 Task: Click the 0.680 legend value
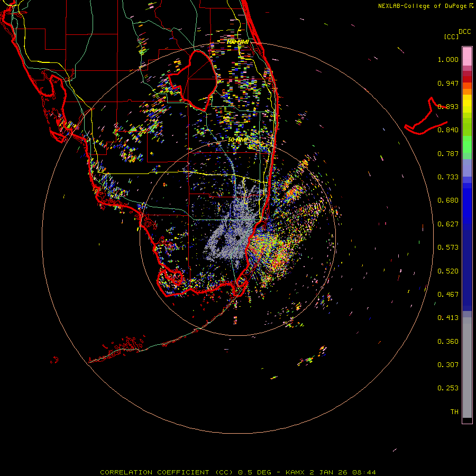pos(448,200)
